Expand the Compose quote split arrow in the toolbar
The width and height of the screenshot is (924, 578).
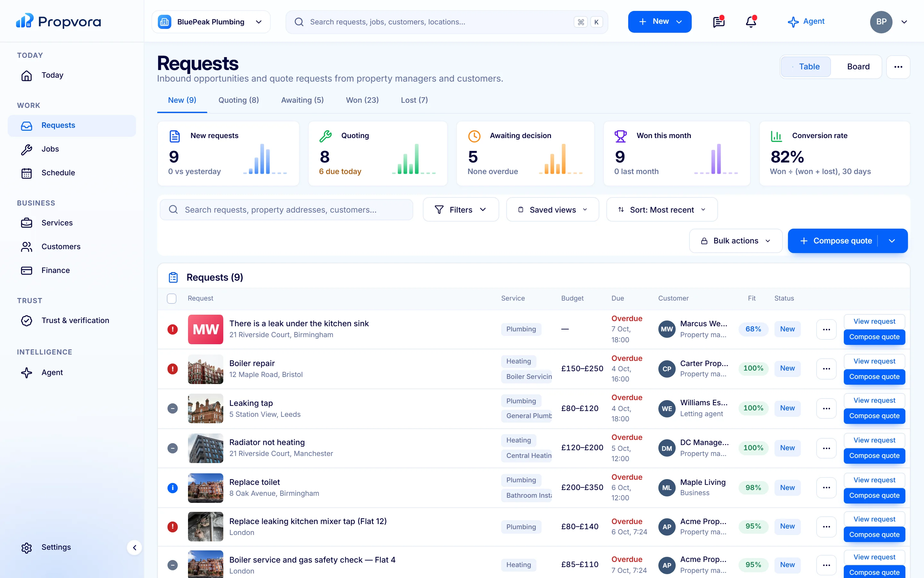[892, 241]
